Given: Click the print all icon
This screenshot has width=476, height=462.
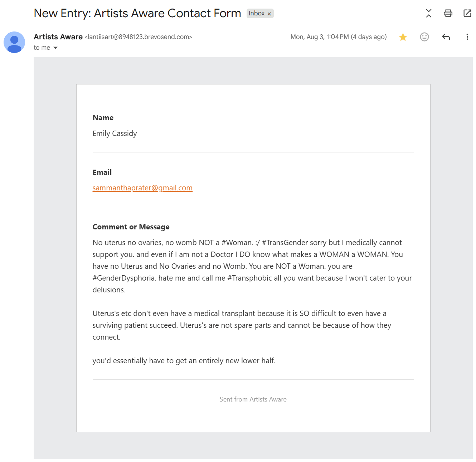Looking at the screenshot, I should [448, 14].
